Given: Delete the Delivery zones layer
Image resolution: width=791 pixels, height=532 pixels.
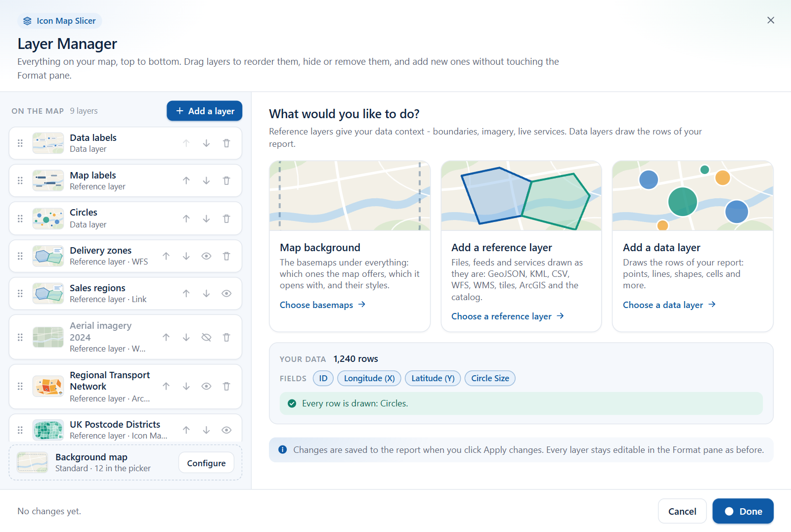Looking at the screenshot, I should click(226, 256).
